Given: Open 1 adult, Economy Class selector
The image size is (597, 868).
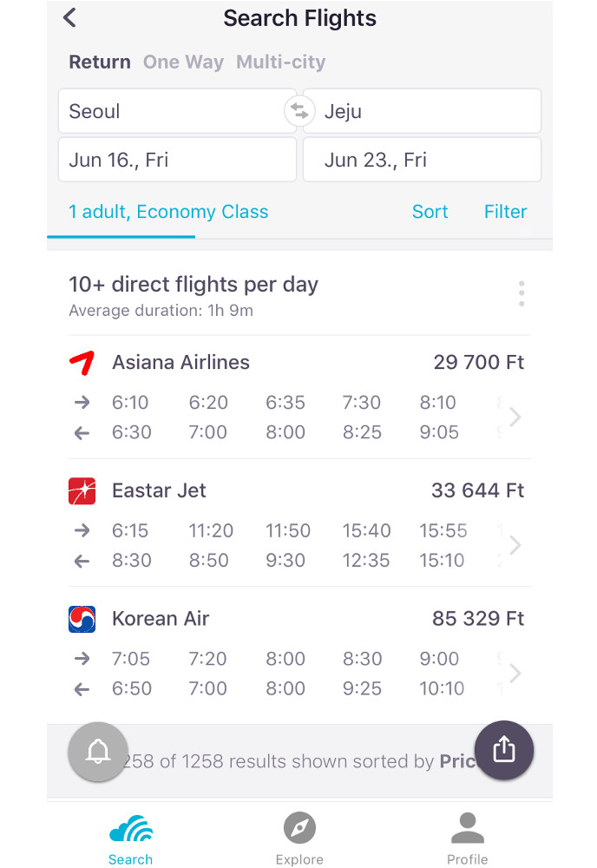Looking at the screenshot, I should point(168,212).
